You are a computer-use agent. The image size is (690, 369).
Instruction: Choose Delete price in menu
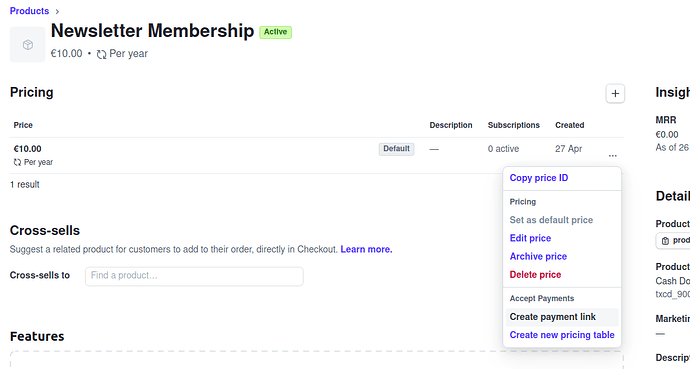(535, 274)
